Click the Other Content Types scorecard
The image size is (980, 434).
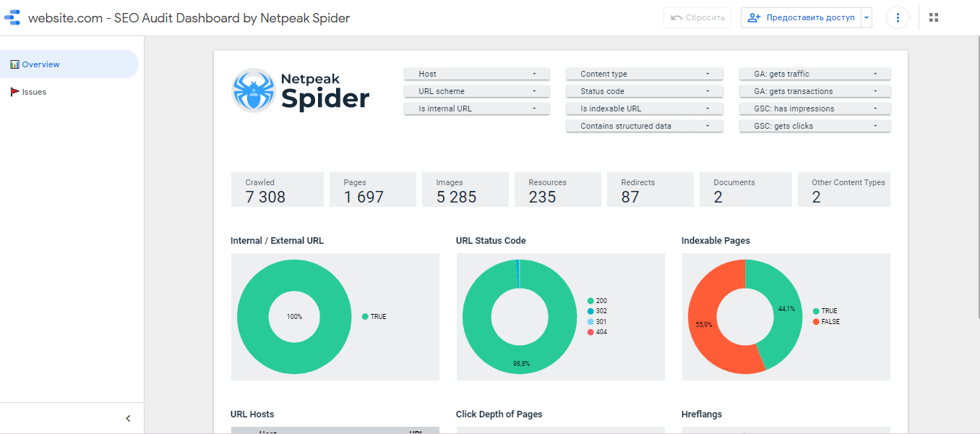click(844, 190)
